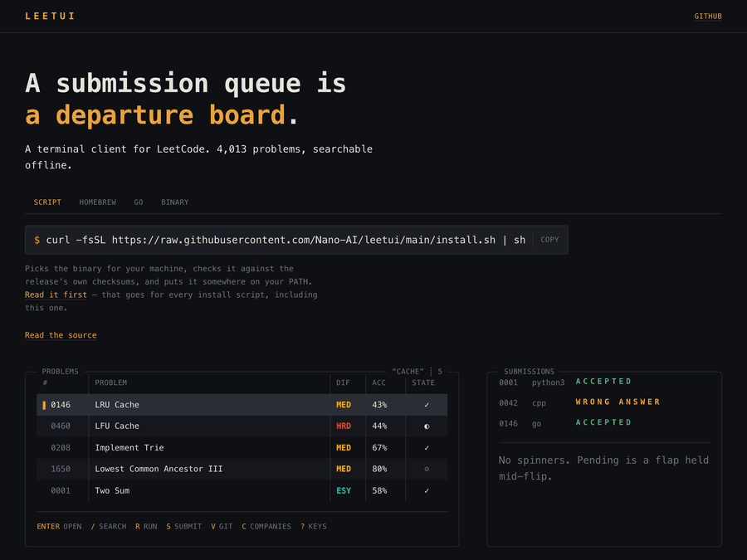
Task: Select Lowest Common Ancestor III row
Action: pyautogui.click(x=242, y=469)
